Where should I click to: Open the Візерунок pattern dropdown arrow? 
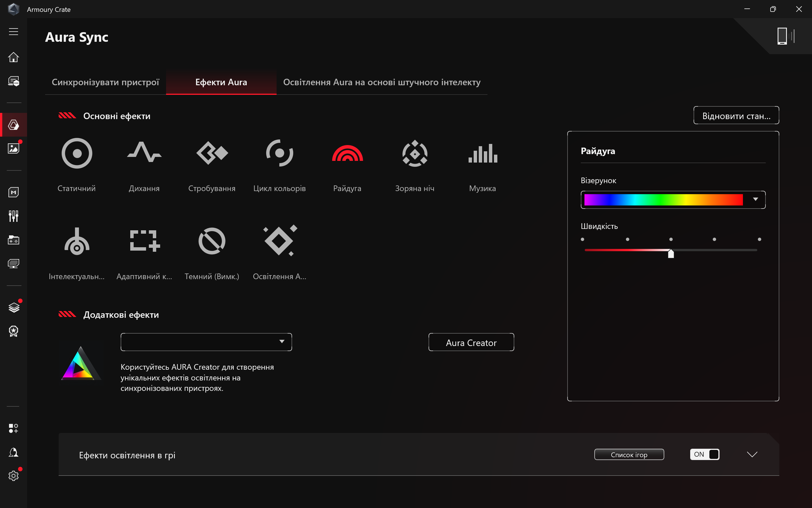[755, 199]
